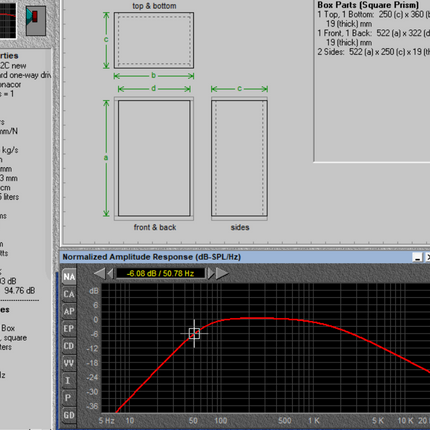Image resolution: width=430 pixels, height=430 pixels.
Task: View the VV vent velocity graph
Action: (69, 363)
